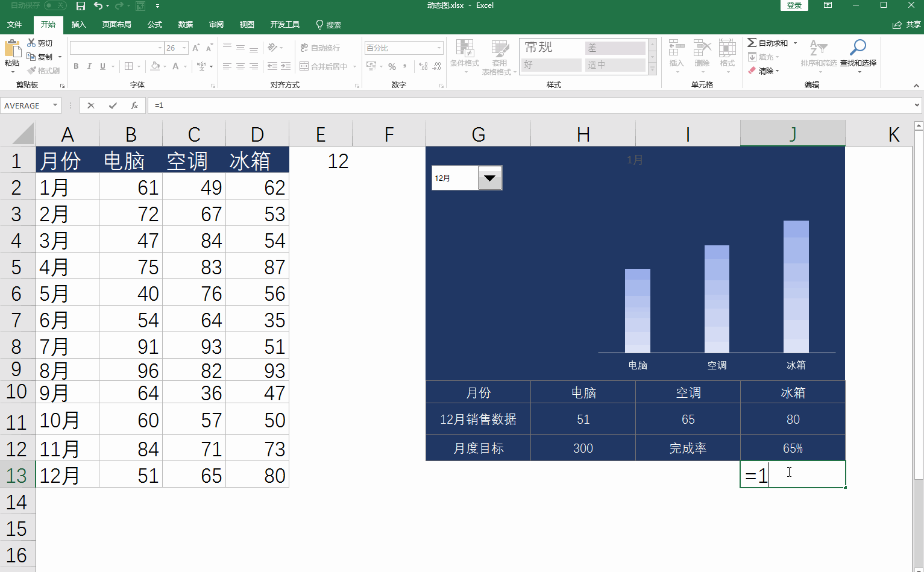
Task: Click the formula bar Cancel X icon
Action: tap(91, 105)
